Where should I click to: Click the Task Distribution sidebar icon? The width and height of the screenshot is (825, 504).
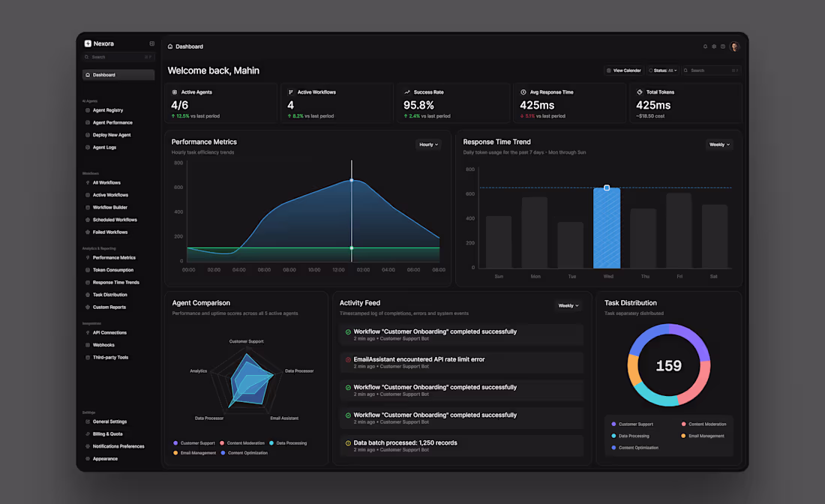pyautogui.click(x=88, y=295)
